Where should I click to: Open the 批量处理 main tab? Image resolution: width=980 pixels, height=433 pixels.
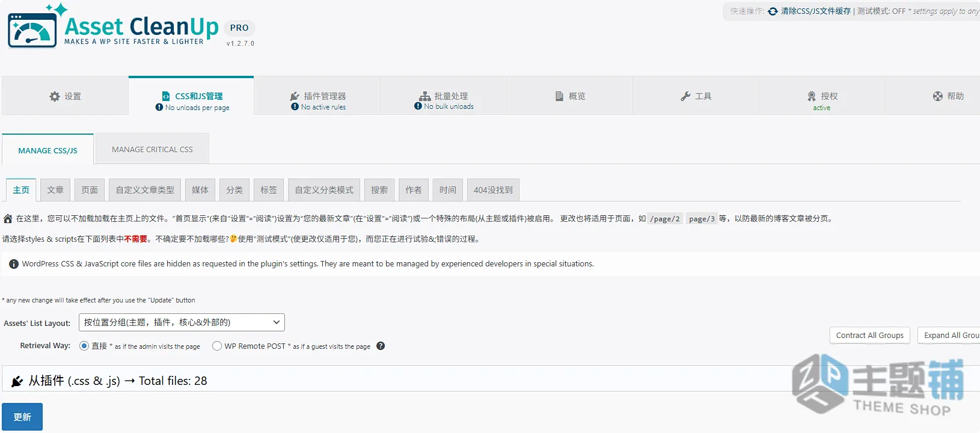443,96
